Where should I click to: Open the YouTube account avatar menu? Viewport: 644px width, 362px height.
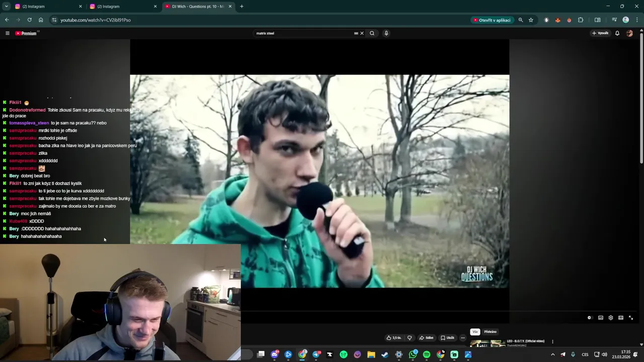pos(629,33)
